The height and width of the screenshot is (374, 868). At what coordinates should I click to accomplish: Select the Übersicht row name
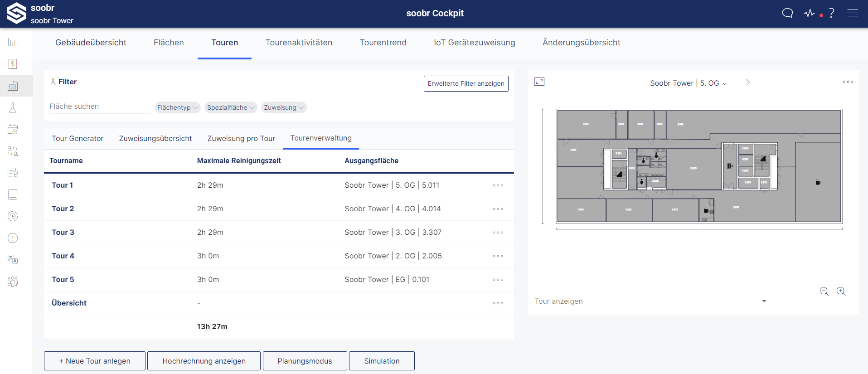[x=69, y=303]
